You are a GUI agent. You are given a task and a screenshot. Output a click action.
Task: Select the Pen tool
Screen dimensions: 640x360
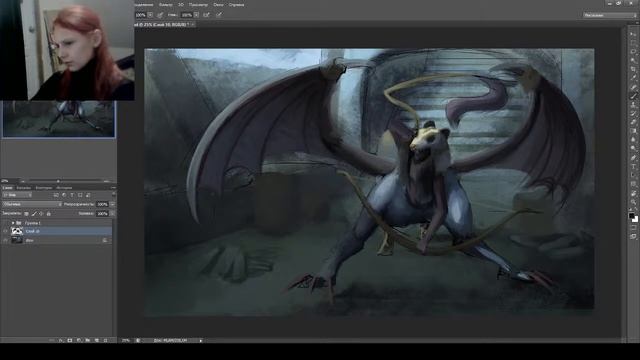[x=633, y=158]
